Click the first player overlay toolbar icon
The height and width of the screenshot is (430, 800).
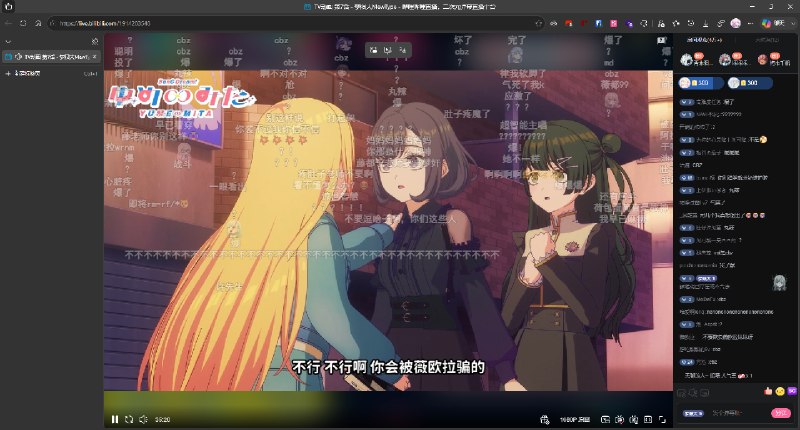tap(373, 49)
